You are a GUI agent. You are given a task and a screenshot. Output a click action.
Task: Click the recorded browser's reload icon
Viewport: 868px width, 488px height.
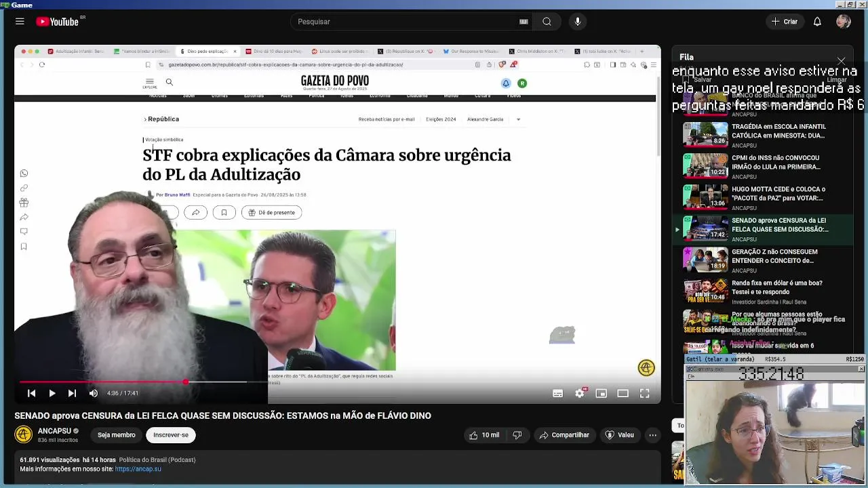click(x=41, y=64)
